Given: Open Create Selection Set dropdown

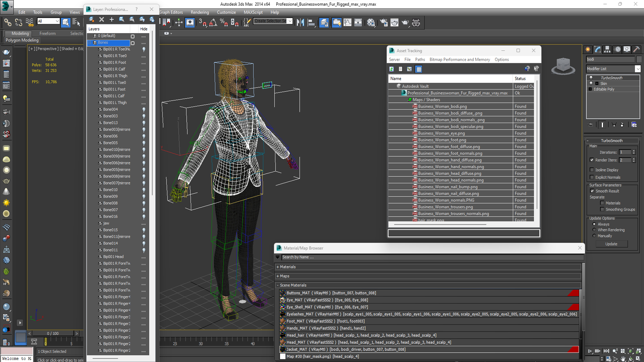Looking at the screenshot, I should (290, 21).
